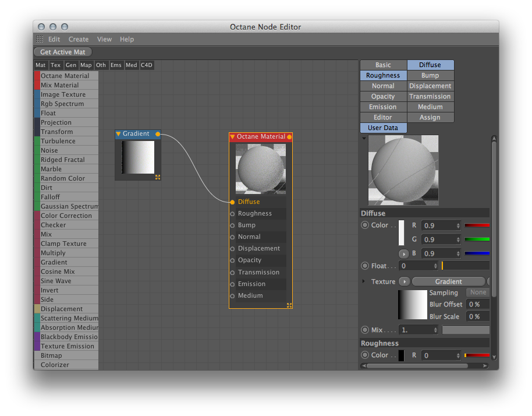Toggle the Diffuse Color radio circle
Image resolution: width=532 pixels, height=416 pixels.
[365, 225]
